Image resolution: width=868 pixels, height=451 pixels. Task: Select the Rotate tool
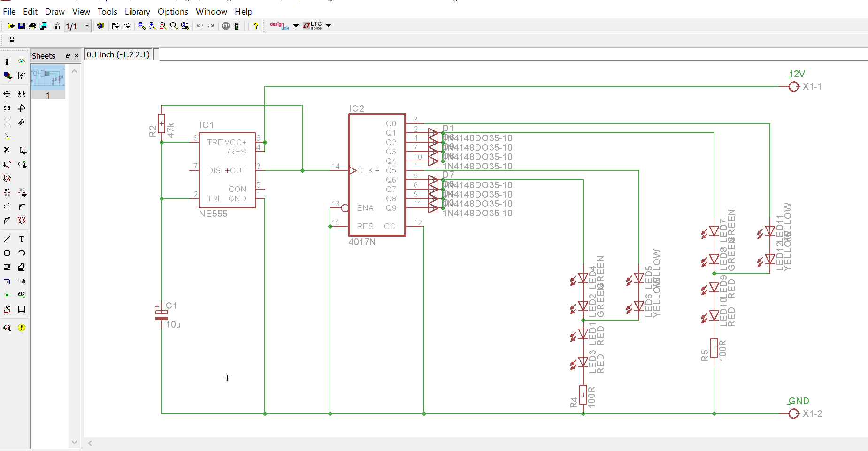point(22,108)
